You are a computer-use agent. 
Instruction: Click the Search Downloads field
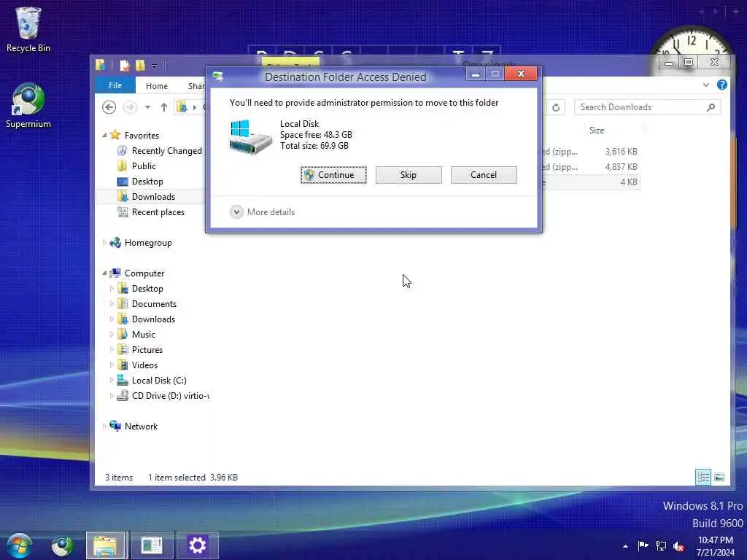(640, 107)
